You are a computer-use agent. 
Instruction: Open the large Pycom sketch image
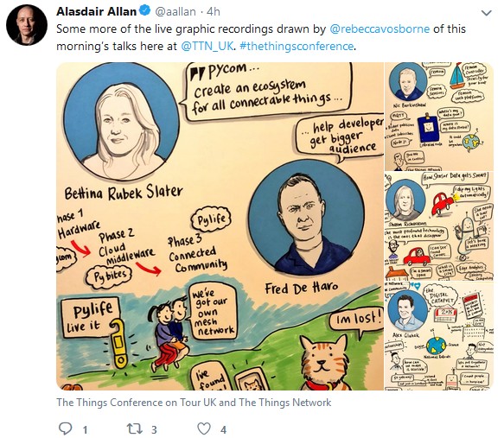220,226
